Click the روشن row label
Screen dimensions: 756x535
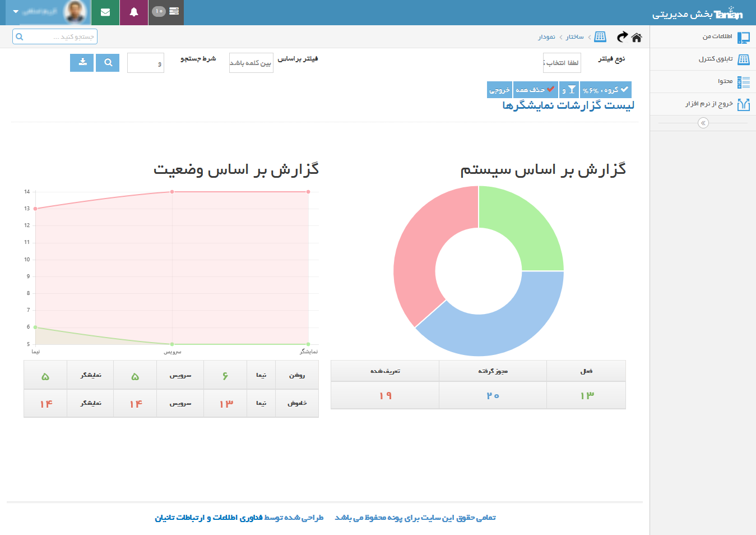[x=297, y=375]
